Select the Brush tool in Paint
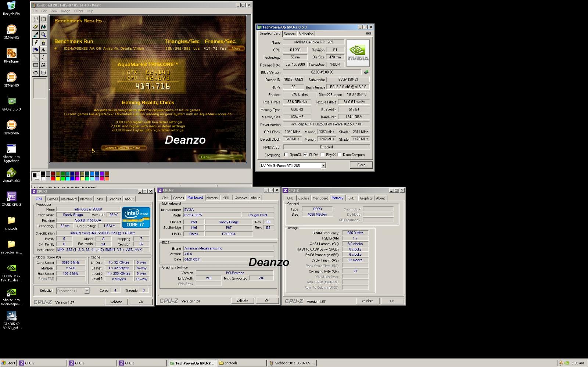Image resolution: width=588 pixels, height=367 pixels. 43,42
